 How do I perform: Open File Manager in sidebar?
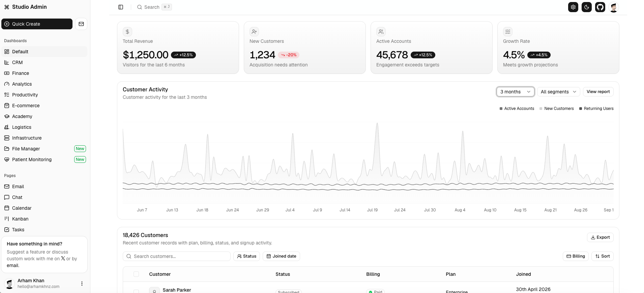tap(44, 149)
